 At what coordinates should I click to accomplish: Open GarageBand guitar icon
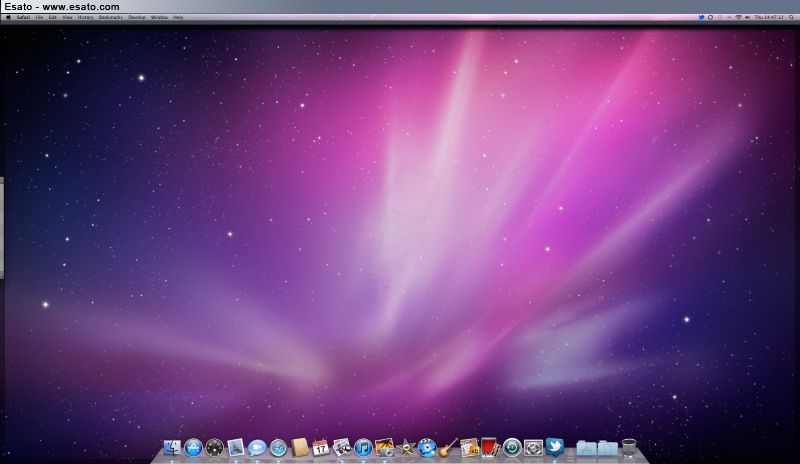448,448
